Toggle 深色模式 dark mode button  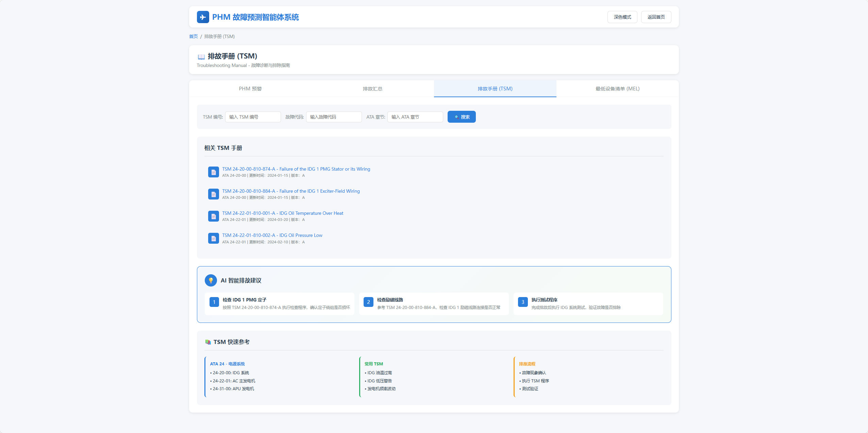(x=622, y=17)
